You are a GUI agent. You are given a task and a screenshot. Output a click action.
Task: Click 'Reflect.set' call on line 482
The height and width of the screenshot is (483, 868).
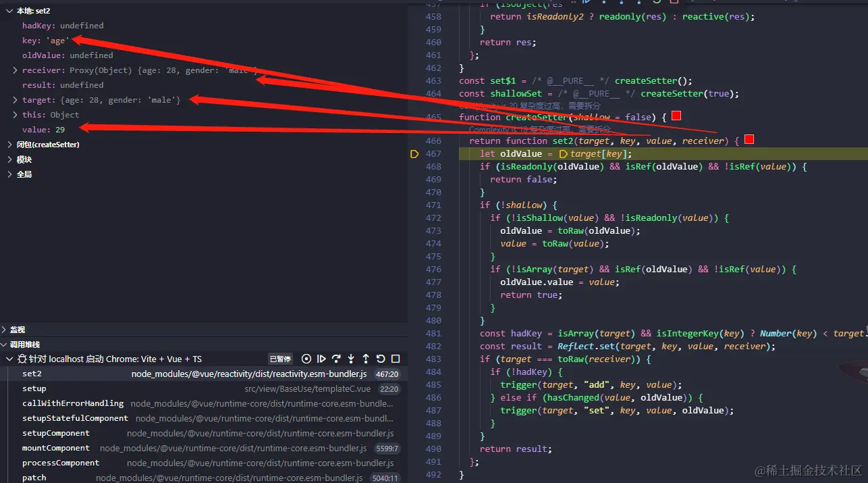[x=587, y=347]
